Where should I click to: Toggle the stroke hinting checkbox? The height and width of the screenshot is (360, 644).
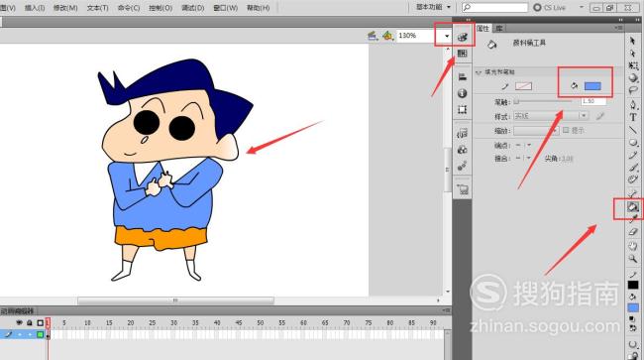(566, 130)
